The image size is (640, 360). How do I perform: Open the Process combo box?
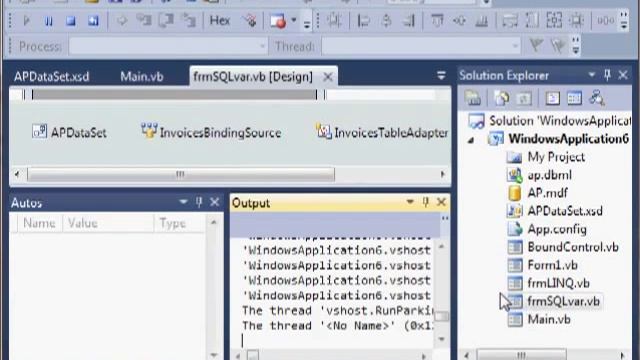(168, 47)
